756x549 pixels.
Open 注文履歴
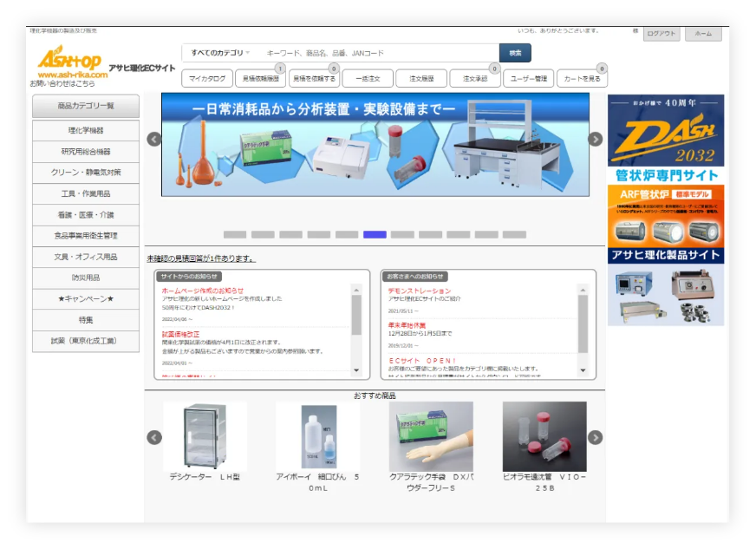pos(421,79)
